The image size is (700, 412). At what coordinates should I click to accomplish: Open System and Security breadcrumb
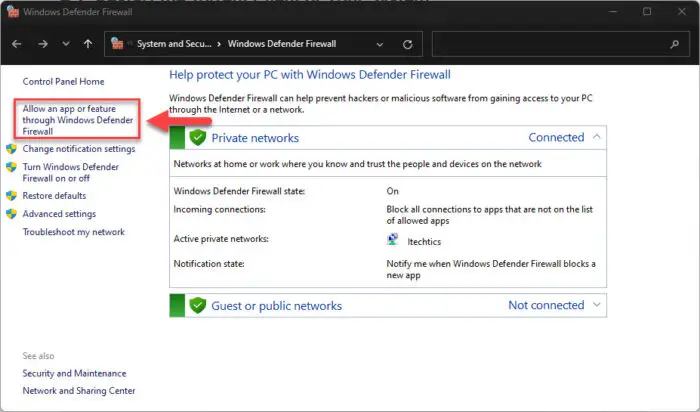coord(174,44)
